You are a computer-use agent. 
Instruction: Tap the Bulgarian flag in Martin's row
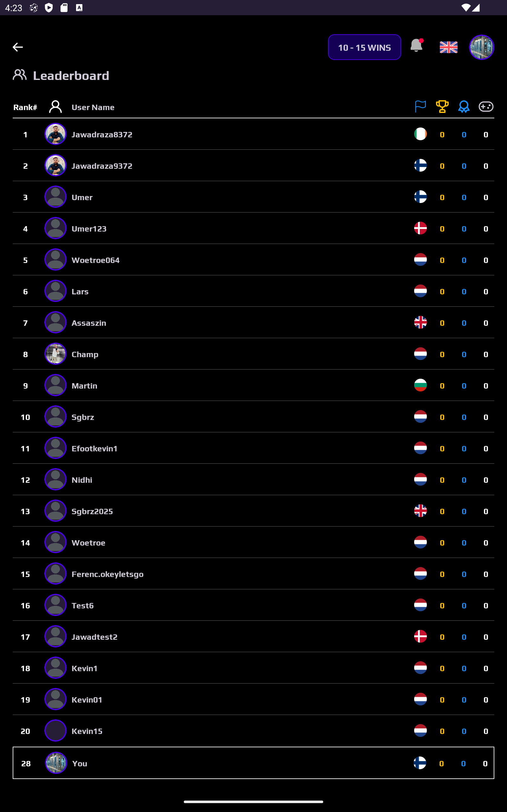pyautogui.click(x=420, y=385)
